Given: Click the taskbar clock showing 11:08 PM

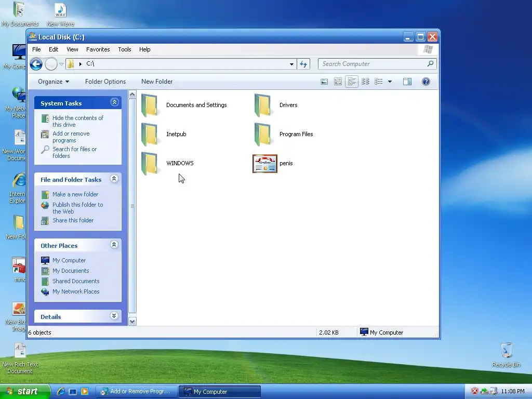Looking at the screenshot, I should tap(513, 391).
